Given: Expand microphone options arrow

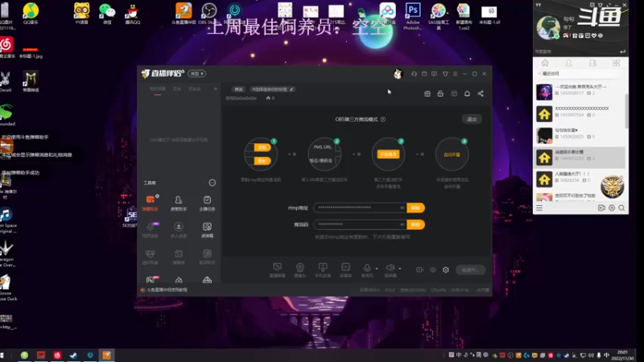Looking at the screenshot, I should [x=377, y=269].
